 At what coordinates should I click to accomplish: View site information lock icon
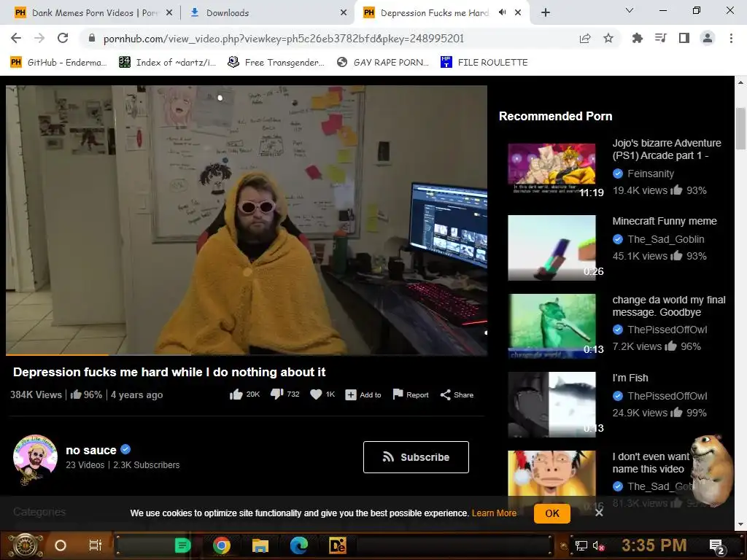tap(92, 38)
